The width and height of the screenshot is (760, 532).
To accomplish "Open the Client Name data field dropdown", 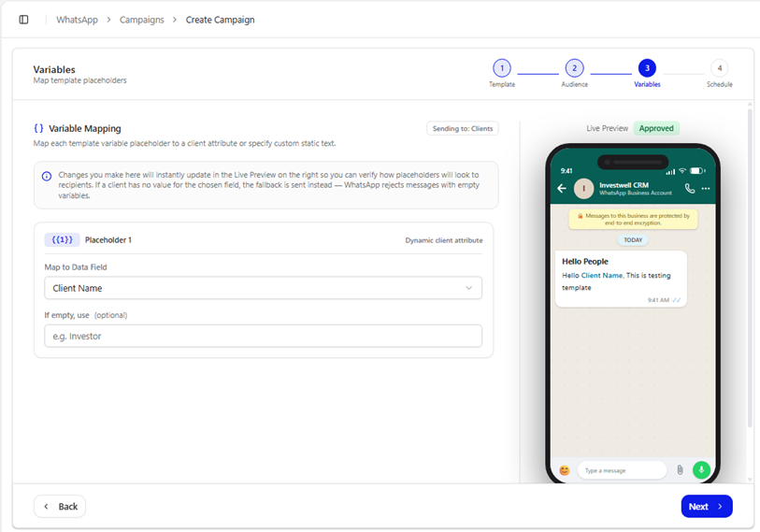I will (264, 288).
